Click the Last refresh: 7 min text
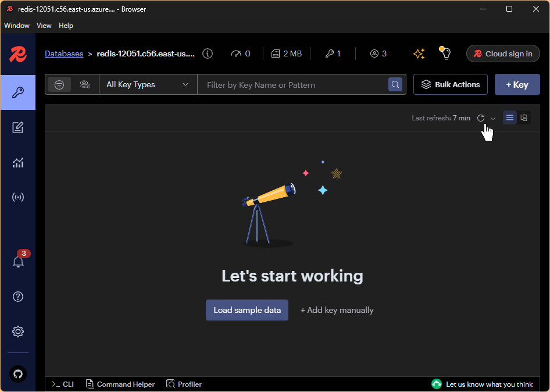Viewport: 550px width, 392px height. pyautogui.click(x=441, y=118)
